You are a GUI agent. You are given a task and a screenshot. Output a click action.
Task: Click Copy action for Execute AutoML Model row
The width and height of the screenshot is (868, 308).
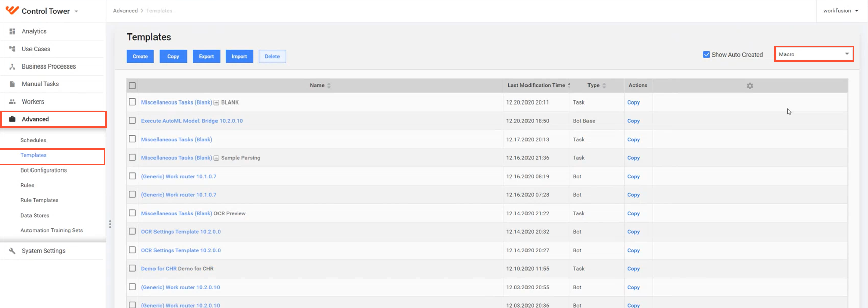click(x=633, y=121)
